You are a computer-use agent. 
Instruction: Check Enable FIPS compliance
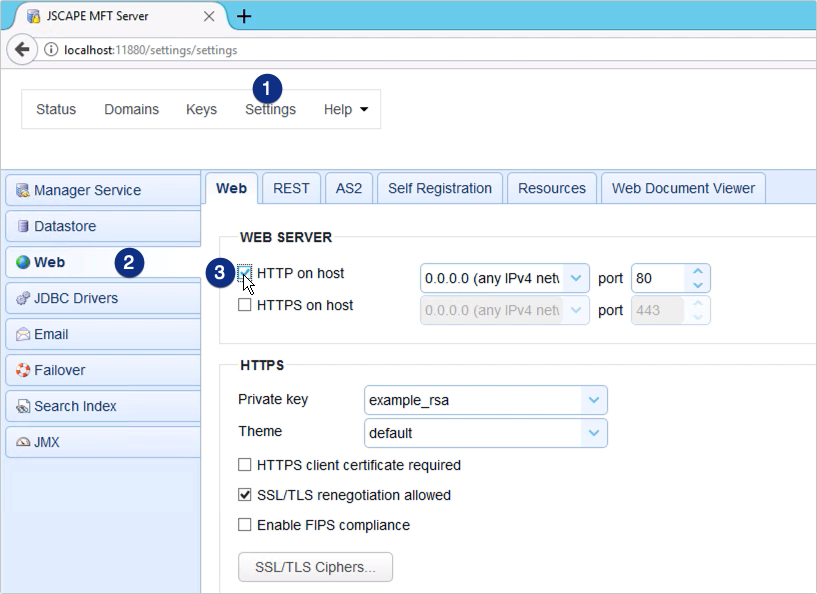click(244, 524)
